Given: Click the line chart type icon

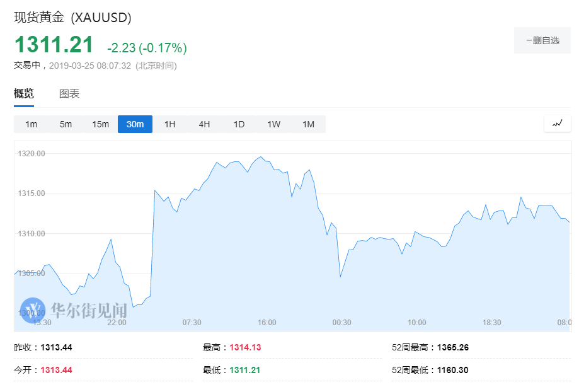Looking at the screenshot, I should pyautogui.click(x=557, y=124).
